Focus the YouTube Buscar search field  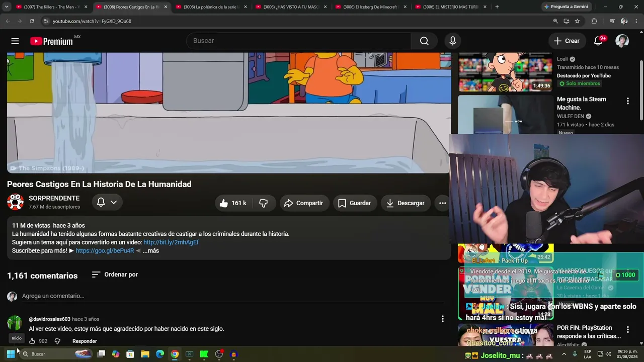pos(299,41)
